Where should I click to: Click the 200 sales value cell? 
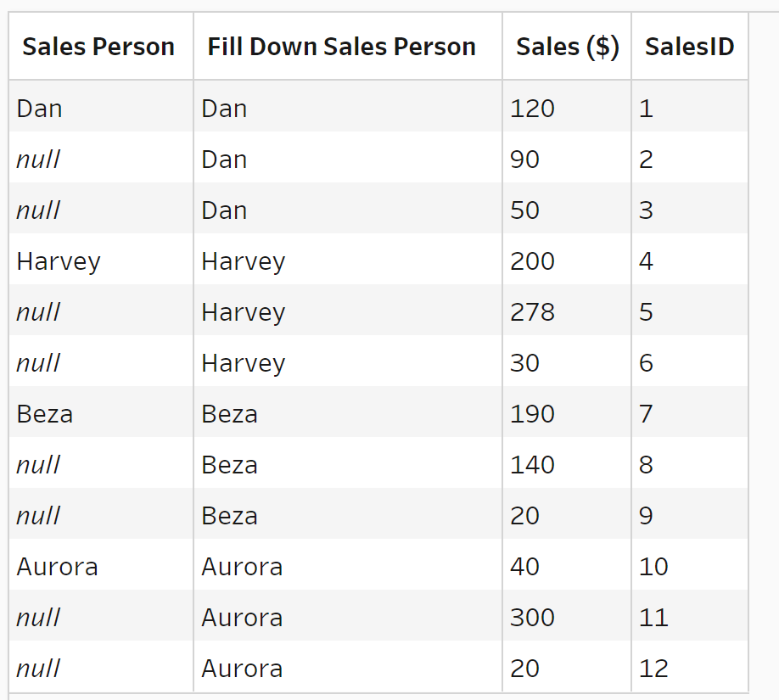(x=533, y=260)
